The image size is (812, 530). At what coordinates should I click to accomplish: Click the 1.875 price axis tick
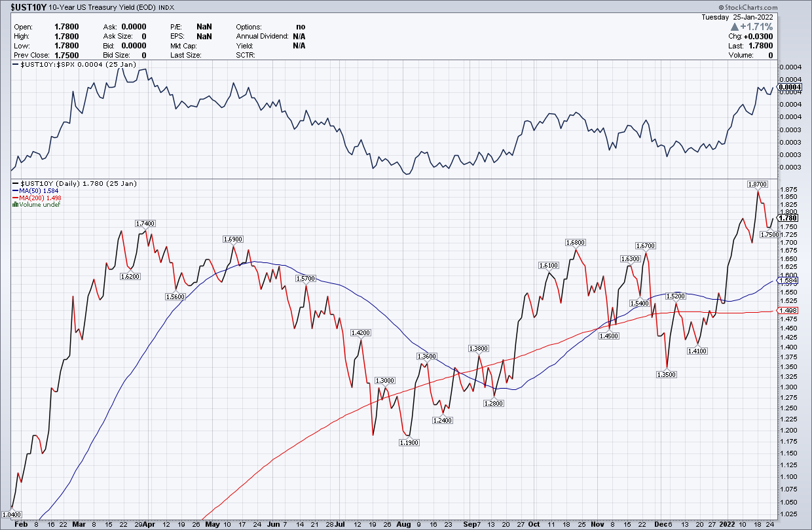pos(788,189)
